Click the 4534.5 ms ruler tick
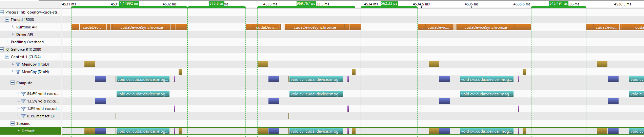644x137 pixels. click(421, 4)
